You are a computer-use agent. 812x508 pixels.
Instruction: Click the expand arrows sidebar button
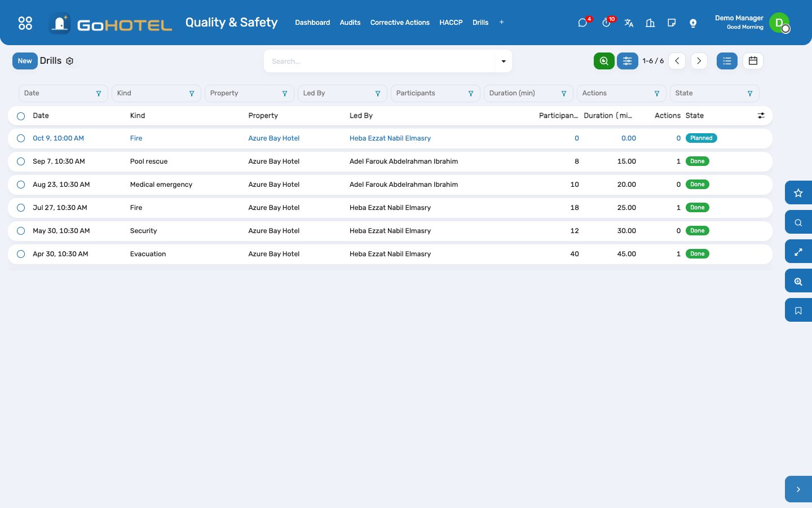pos(798,252)
